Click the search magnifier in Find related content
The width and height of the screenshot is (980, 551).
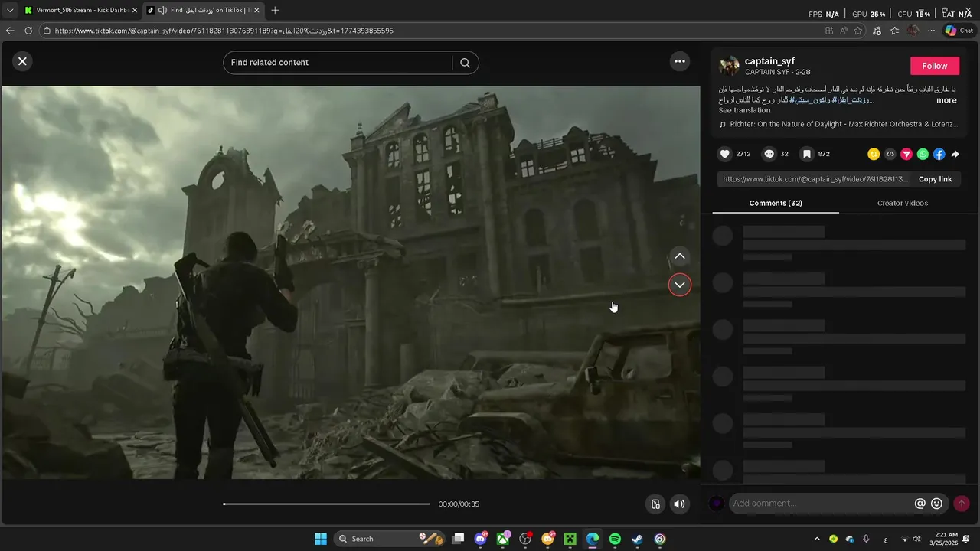click(x=465, y=63)
